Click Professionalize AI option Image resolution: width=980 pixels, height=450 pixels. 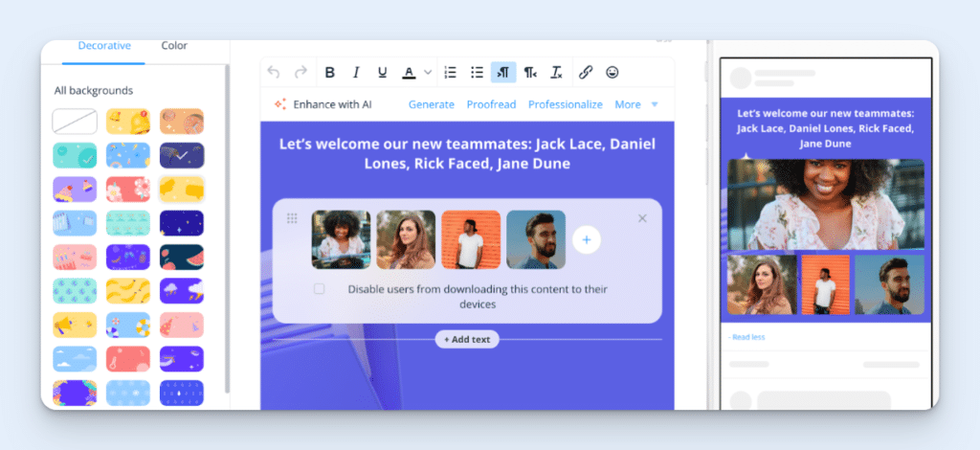tap(566, 104)
